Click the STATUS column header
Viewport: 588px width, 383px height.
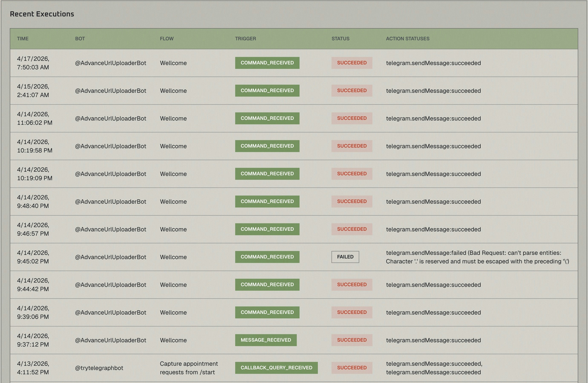point(340,39)
